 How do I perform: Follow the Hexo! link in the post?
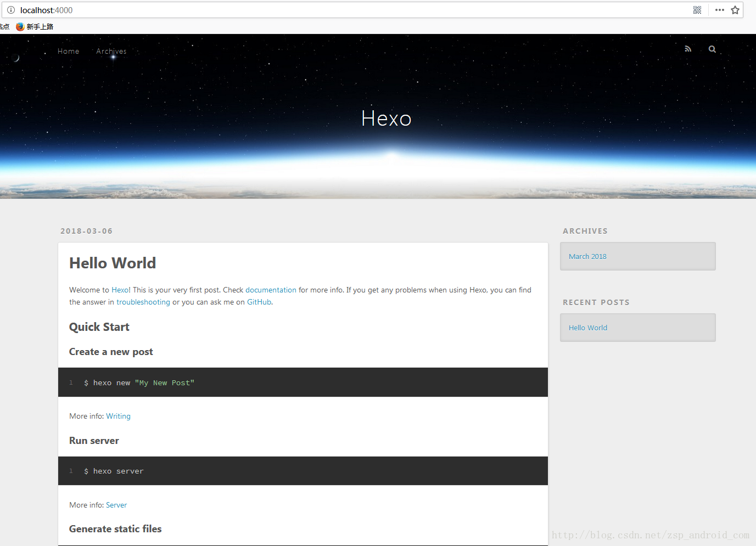coord(121,290)
